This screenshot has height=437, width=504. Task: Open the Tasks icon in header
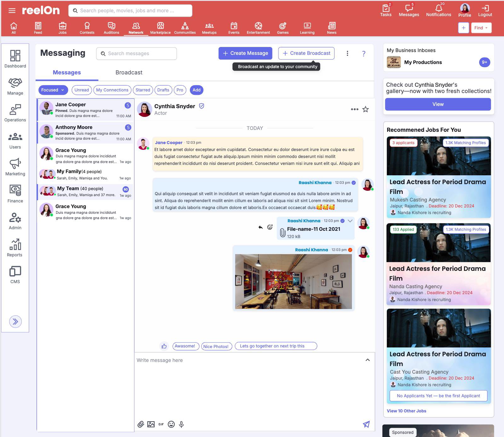(x=386, y=10)
